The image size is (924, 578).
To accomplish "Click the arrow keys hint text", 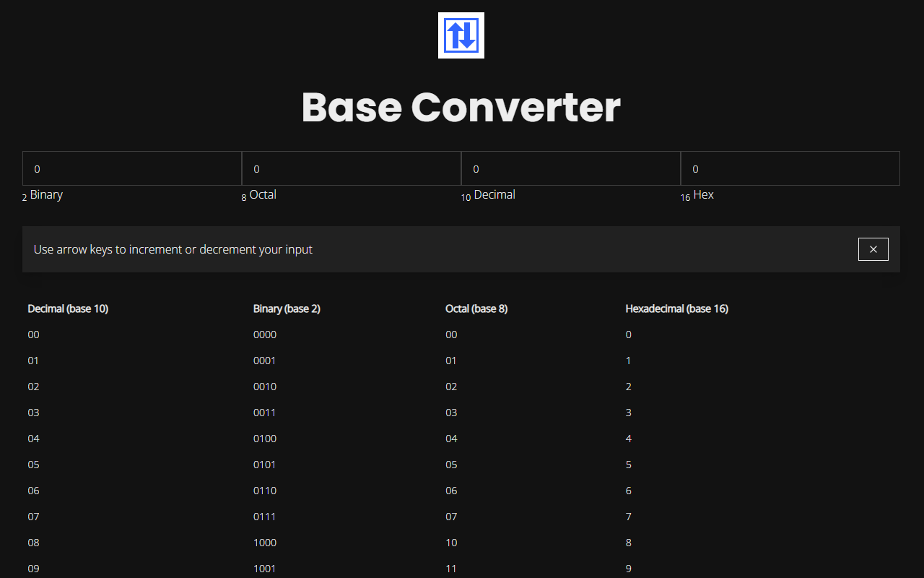I will pos(173,249).
